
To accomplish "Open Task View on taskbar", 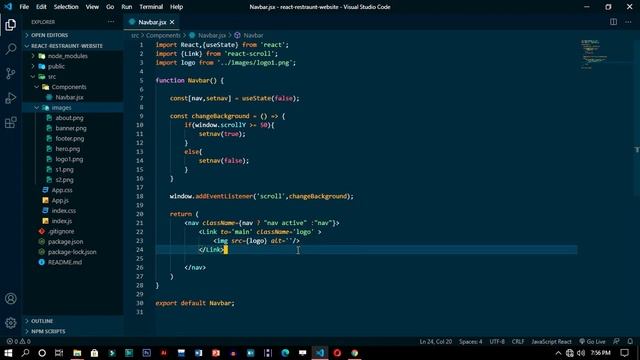I will 59,353.
